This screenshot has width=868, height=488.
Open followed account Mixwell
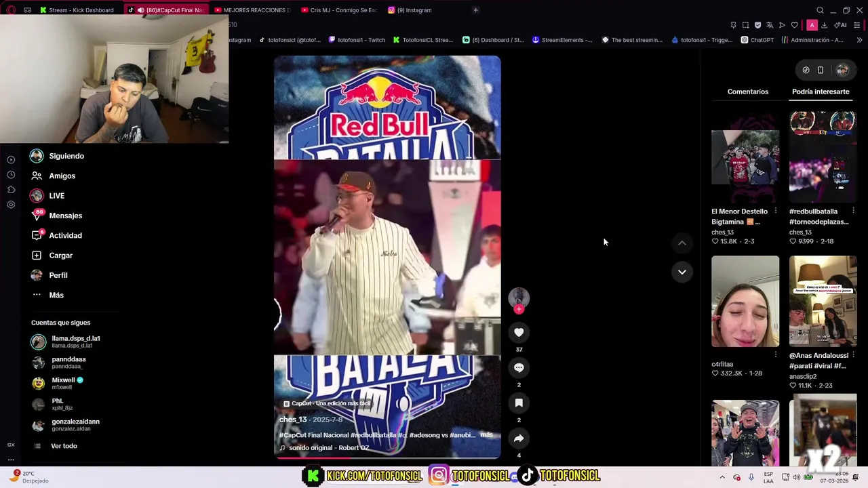coord(57,383)
